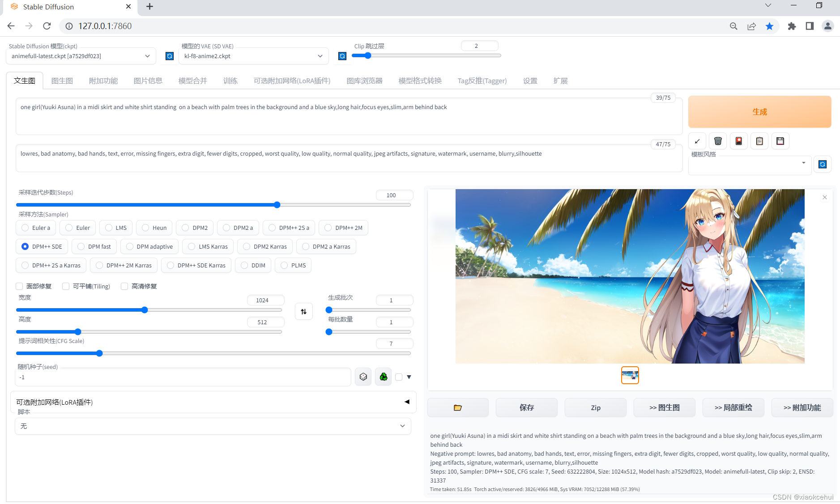The height and width of the screenshot is (504, 840).
Task: Select the DPM++ 2M Karras sampler
Action: 124,265
